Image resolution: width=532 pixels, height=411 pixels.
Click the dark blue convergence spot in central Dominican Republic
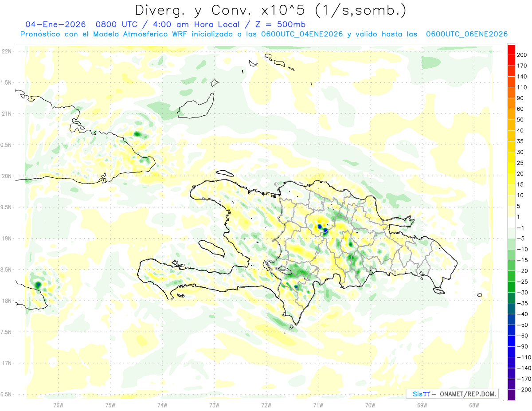coord(325,231)
